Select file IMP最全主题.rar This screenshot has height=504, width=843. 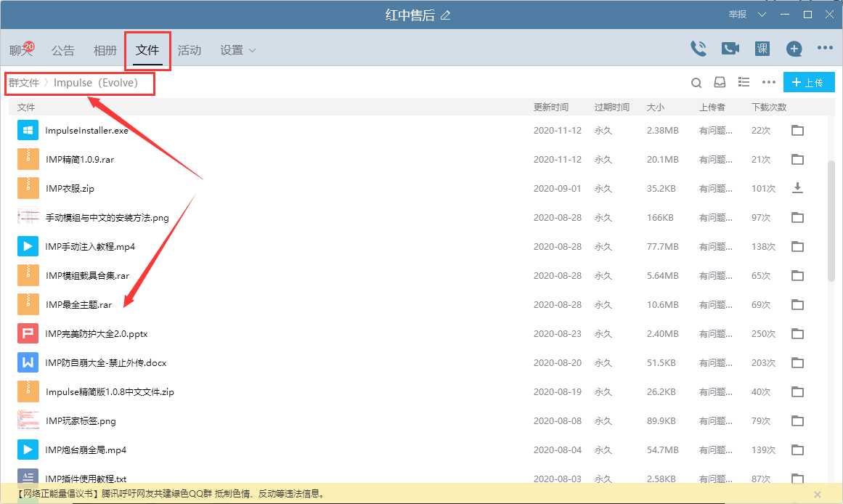78,304
